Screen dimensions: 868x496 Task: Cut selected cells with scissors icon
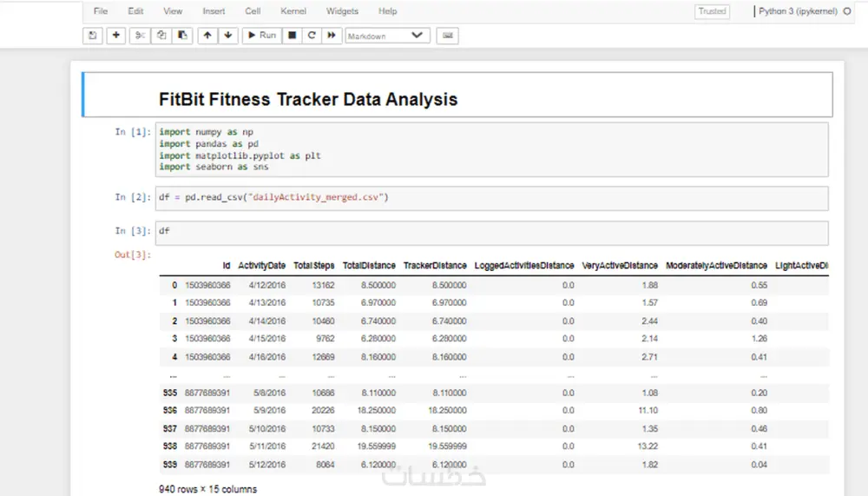(x=140, y=36)
